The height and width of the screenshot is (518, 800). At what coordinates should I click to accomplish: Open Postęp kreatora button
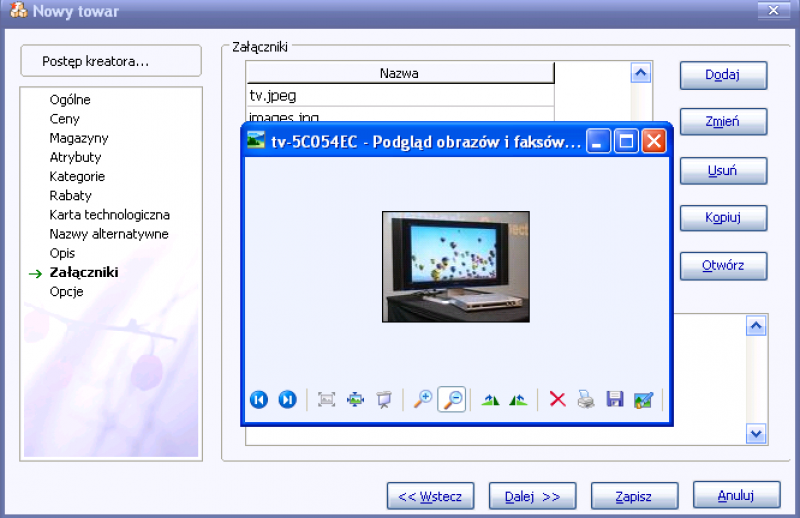[x=111, y=61]
